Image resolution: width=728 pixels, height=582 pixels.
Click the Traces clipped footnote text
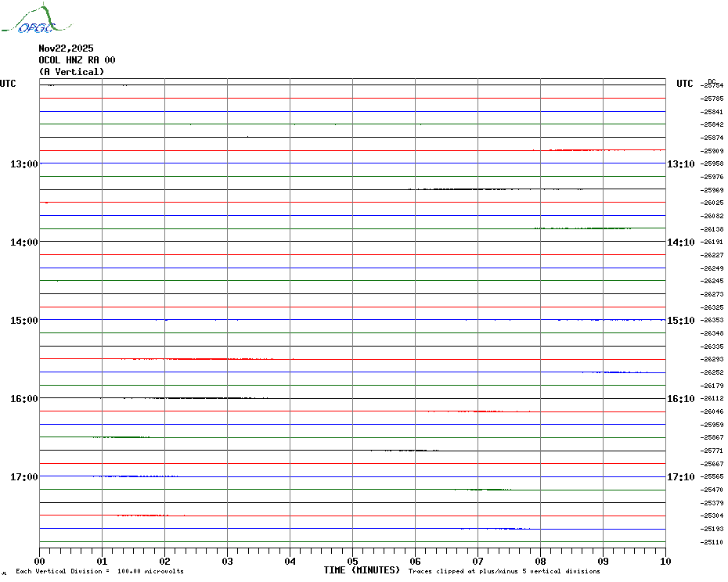tap(504, 572)
